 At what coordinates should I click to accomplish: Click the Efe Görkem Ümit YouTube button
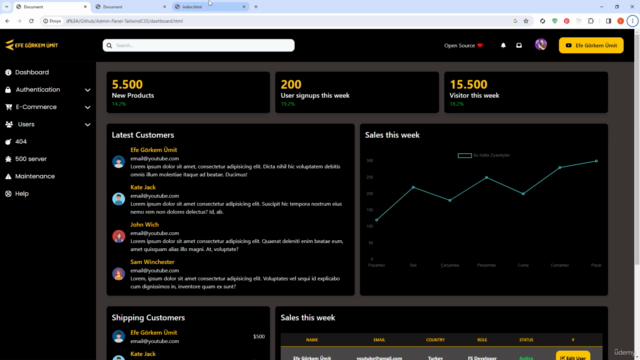pos(591,45)
